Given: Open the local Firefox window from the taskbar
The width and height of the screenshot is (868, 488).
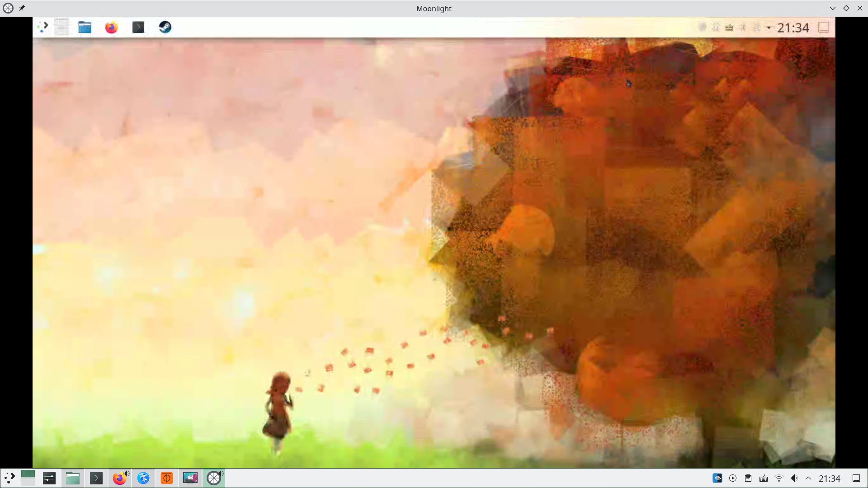Looking at the screenshot, I should click(x=120, y=478).
